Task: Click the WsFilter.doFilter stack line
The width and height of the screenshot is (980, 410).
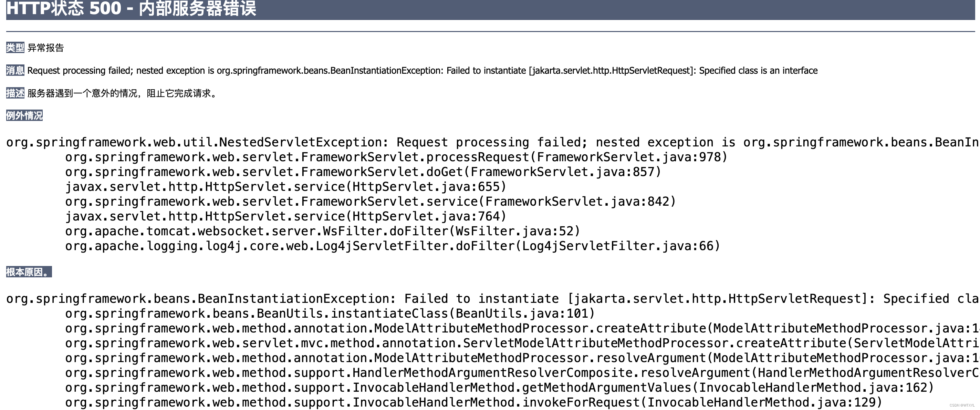Action: click(x=322, y=232)
